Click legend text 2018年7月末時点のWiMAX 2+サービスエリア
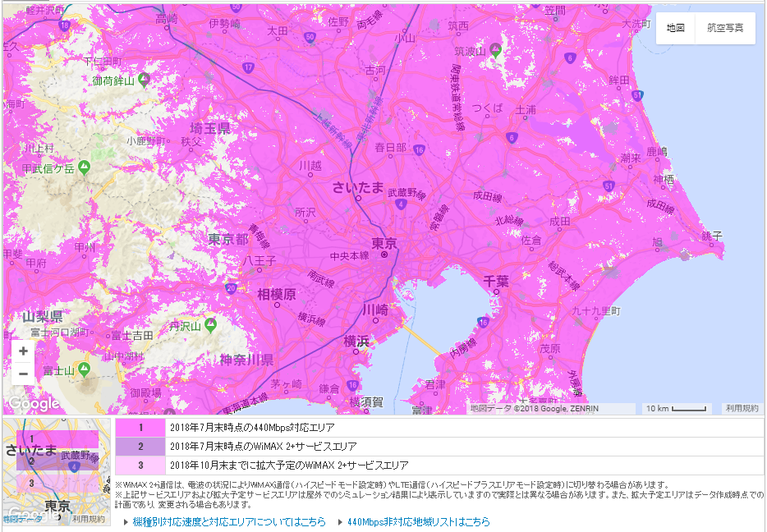 coord(263,447)
